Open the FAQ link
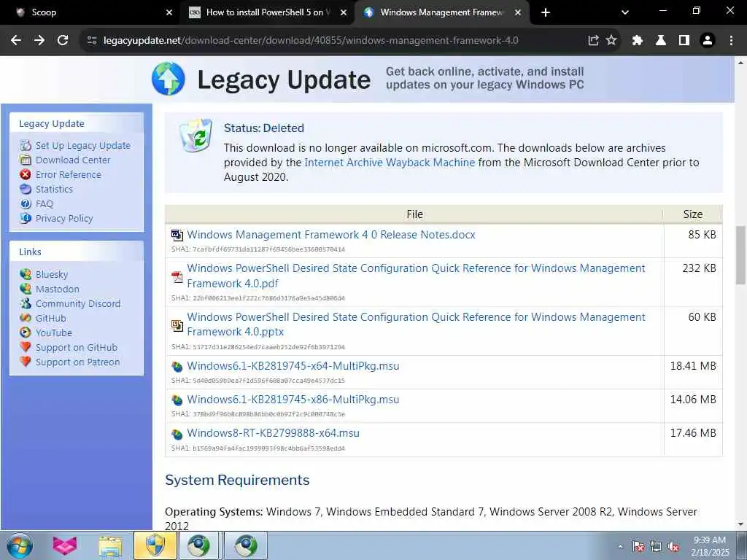Screen dimensions: 747x560 point(44,204)
